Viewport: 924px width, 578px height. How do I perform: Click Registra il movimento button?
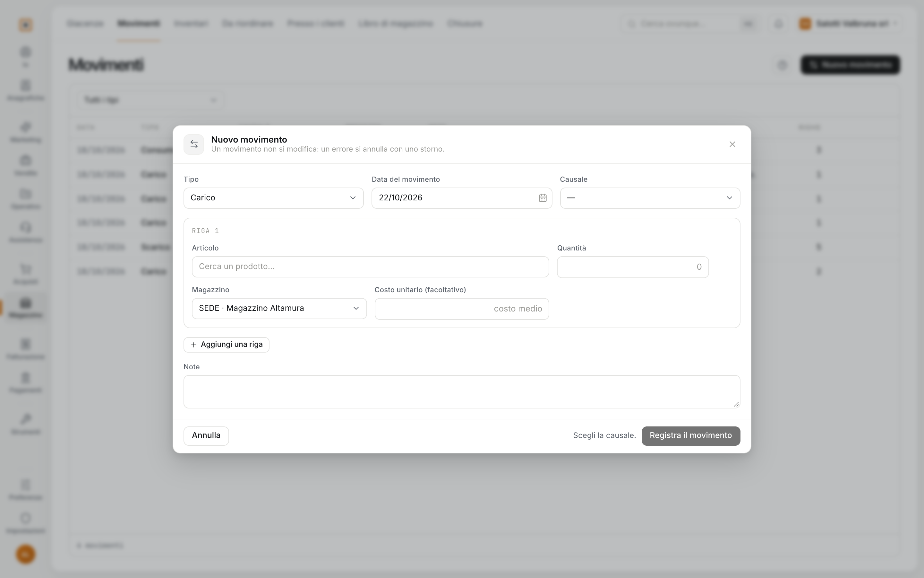(691, 436)
